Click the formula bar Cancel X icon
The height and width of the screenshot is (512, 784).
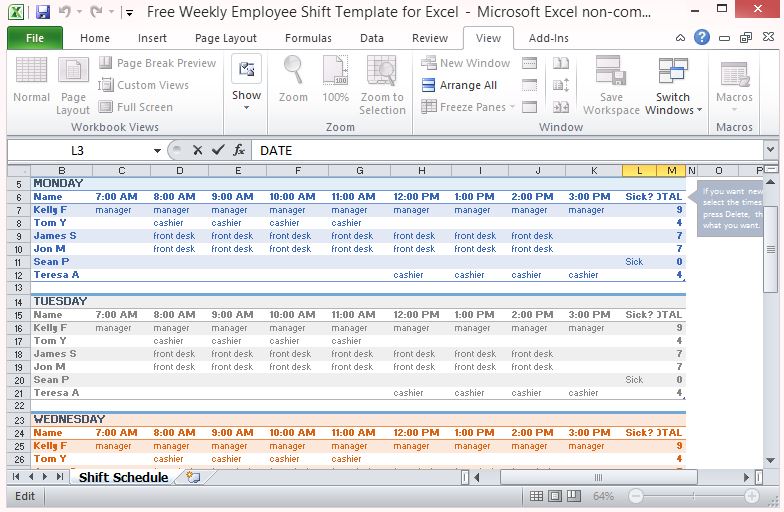tap(198, 150)
